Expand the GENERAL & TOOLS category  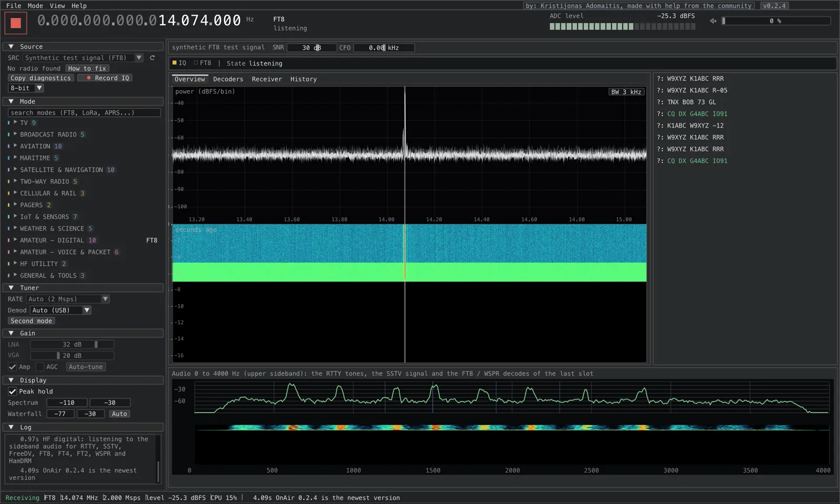pyautogui.click(x=15, y=276)
